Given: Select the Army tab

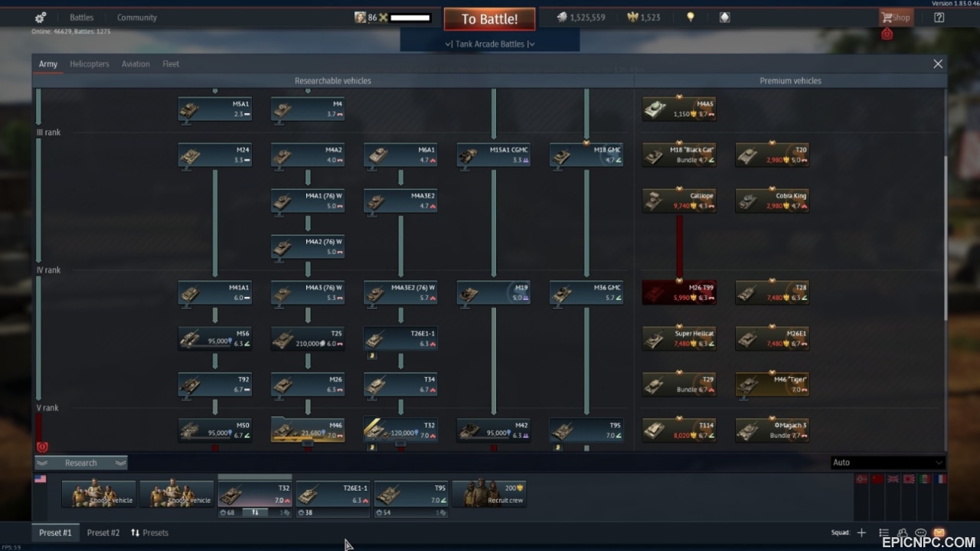Looking at the screenshot, I should click(48, 64).
